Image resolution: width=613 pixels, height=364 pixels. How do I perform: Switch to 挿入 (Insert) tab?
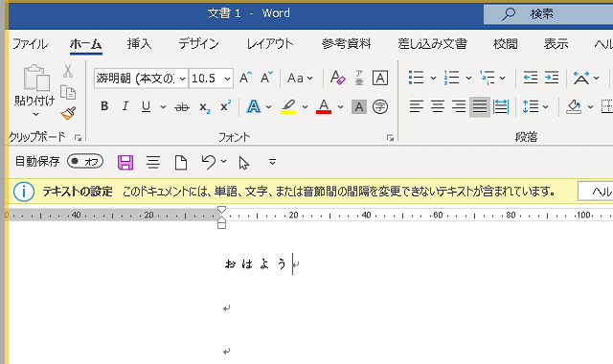pyautogui.click(x=139, y=44)
